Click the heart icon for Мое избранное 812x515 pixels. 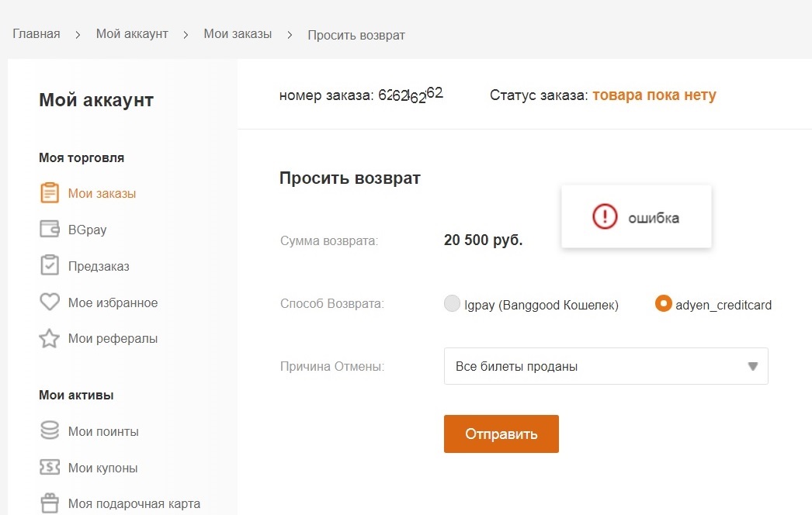click(x=50, y=302)
